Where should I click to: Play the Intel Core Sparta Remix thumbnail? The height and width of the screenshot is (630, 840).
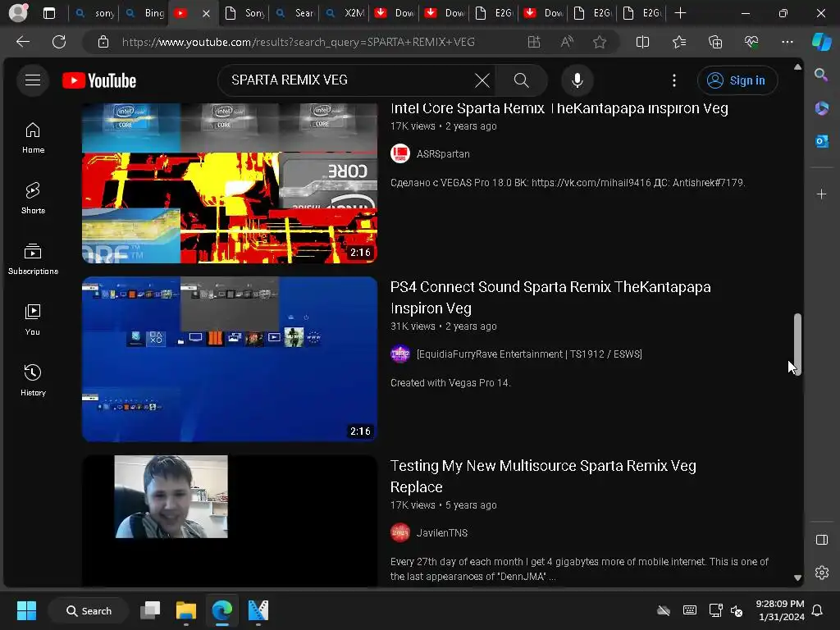coord(230,183)
